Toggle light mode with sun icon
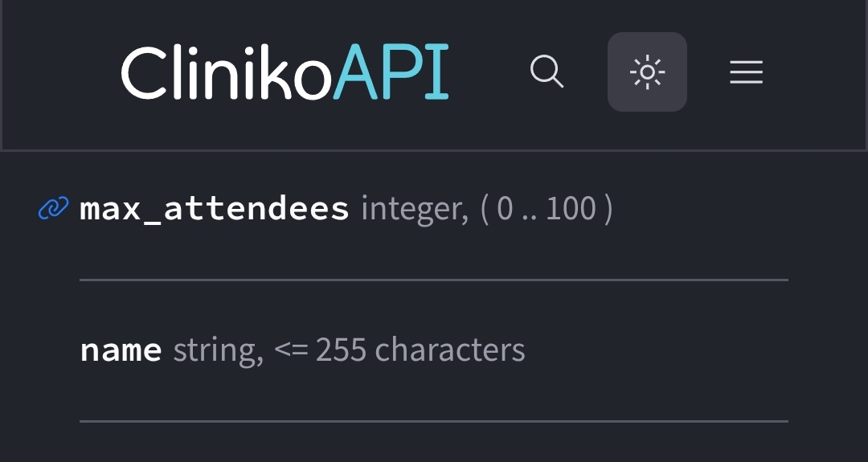 pos(647,72)
